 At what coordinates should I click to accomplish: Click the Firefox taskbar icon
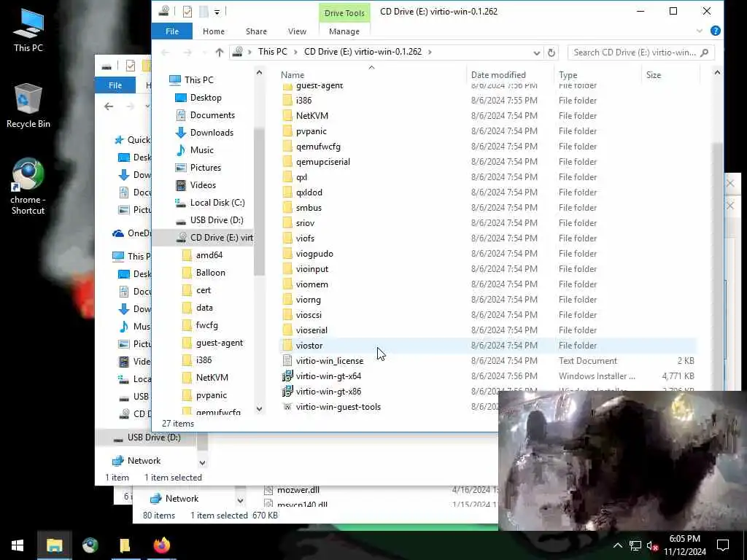point(162,545)
